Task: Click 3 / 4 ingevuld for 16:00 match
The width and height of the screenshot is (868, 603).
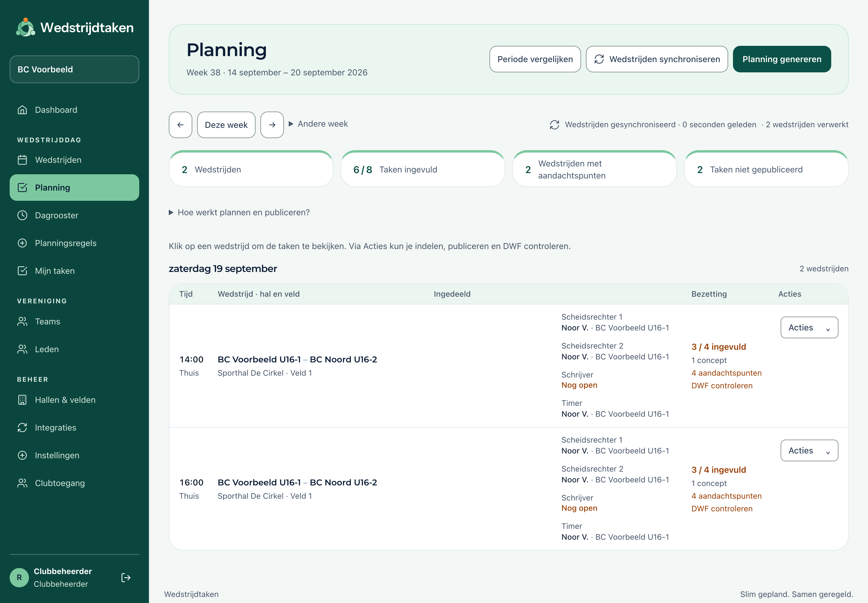Action: pos(719,470)
